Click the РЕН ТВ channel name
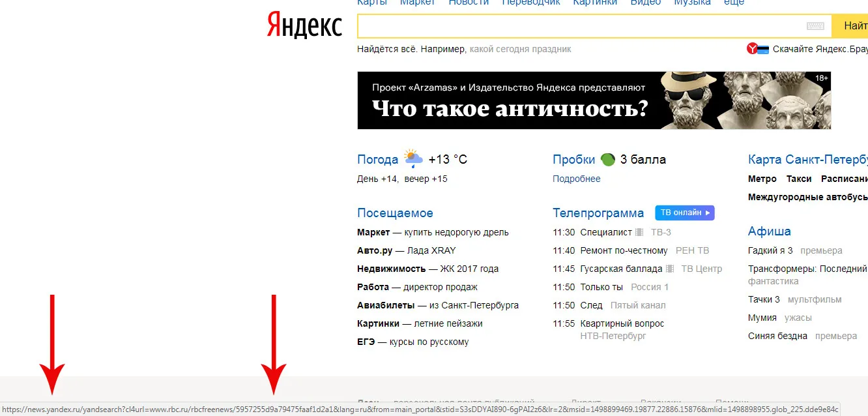868x416 pixels. coord(693,250)
